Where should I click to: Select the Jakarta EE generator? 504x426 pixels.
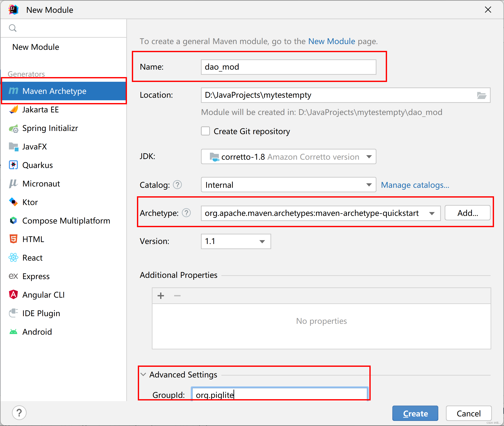tap(64, 110)
